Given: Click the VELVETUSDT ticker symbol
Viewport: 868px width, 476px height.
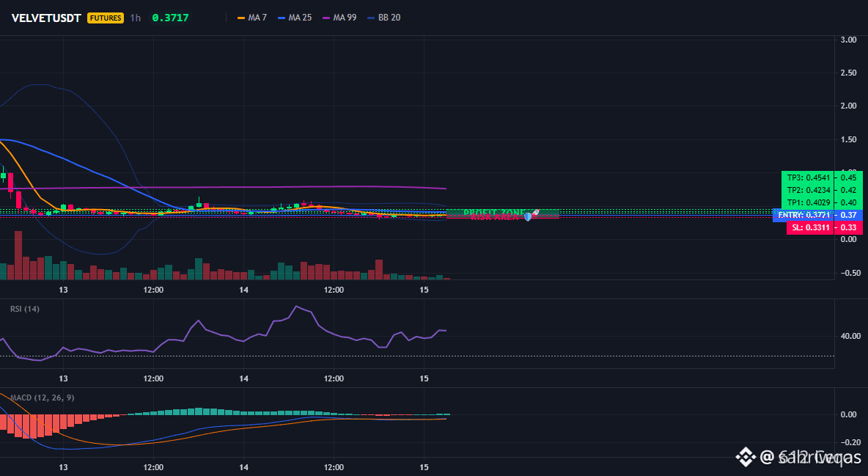Looking at the screenshot, I should click(x=46, y=18).
